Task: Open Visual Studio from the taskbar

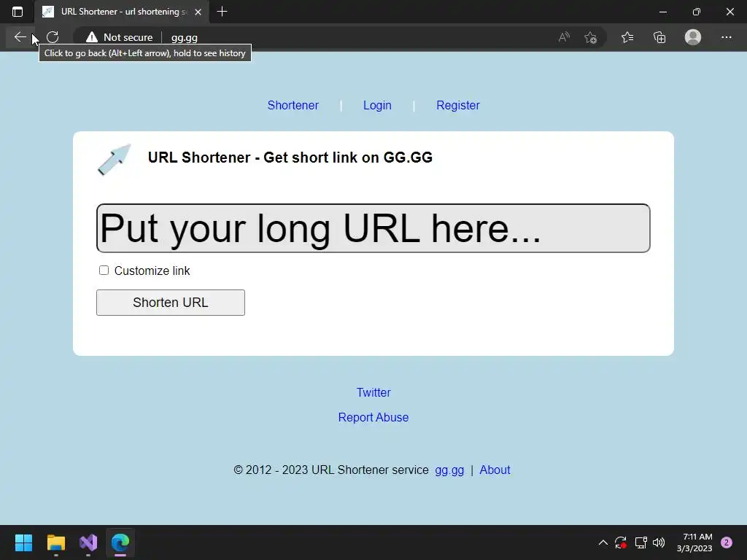Action: coord(88,542)
